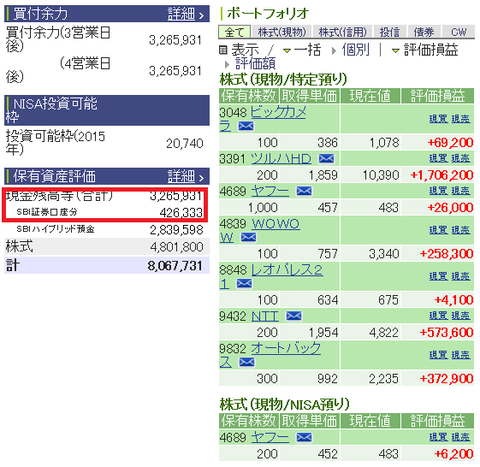480x467 pixels.
Task: Click 現買 in the レオパレス21 row
Action: tap(439, 276)
